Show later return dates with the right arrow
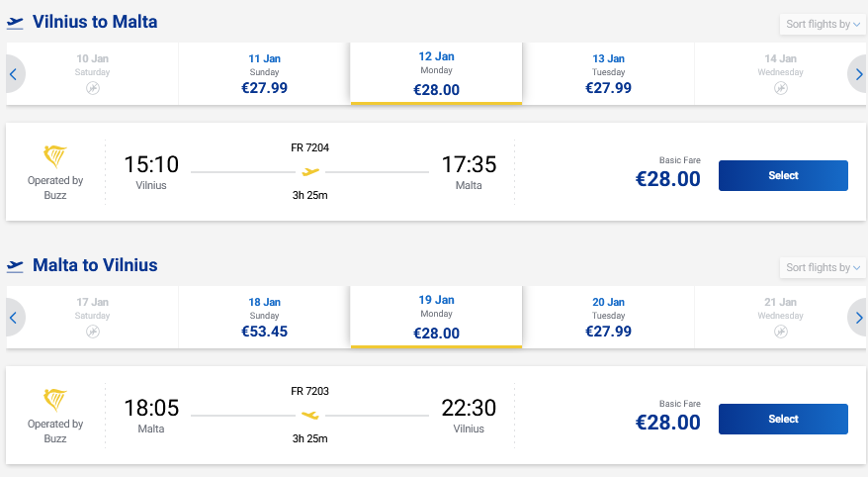 [859, 317]
